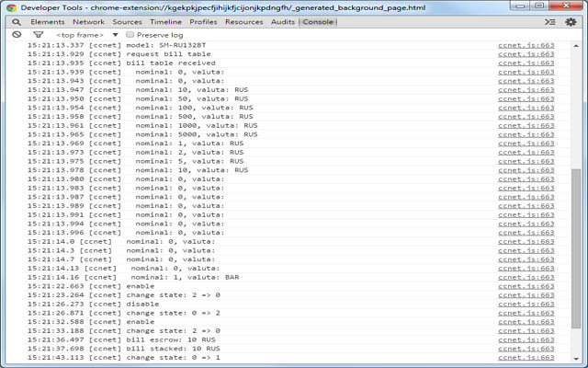Switch to the Network tab
Viewport: 588px width, 368px height.
[88, 22]
